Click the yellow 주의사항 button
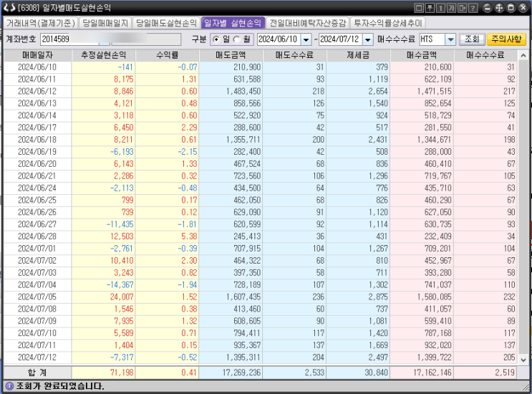 point(506,39)
